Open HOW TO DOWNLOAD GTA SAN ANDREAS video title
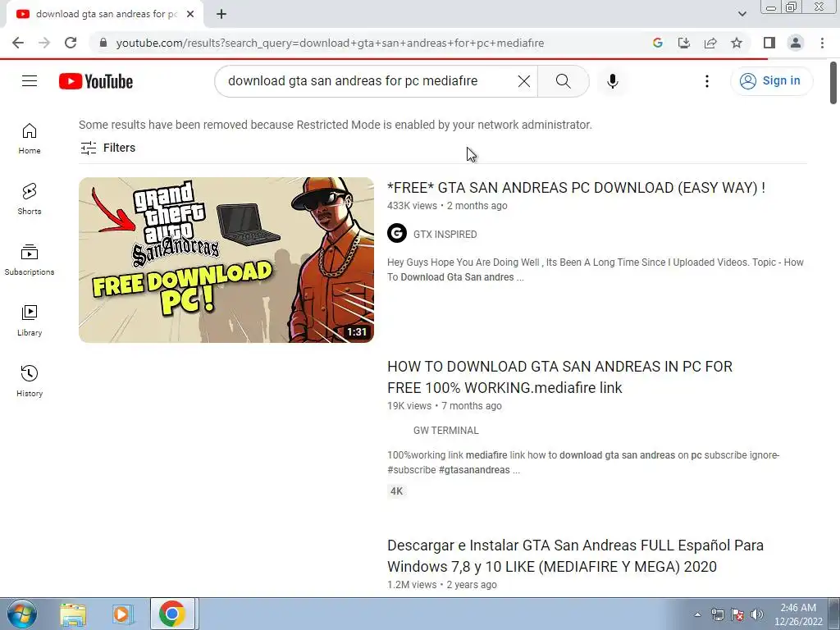This screenshot has height=630, width=840. [559, 377]
